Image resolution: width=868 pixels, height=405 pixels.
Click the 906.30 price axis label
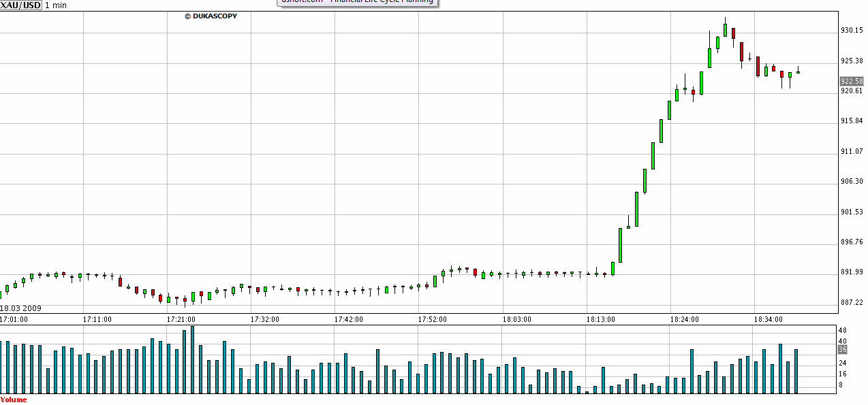pos(852,181)
